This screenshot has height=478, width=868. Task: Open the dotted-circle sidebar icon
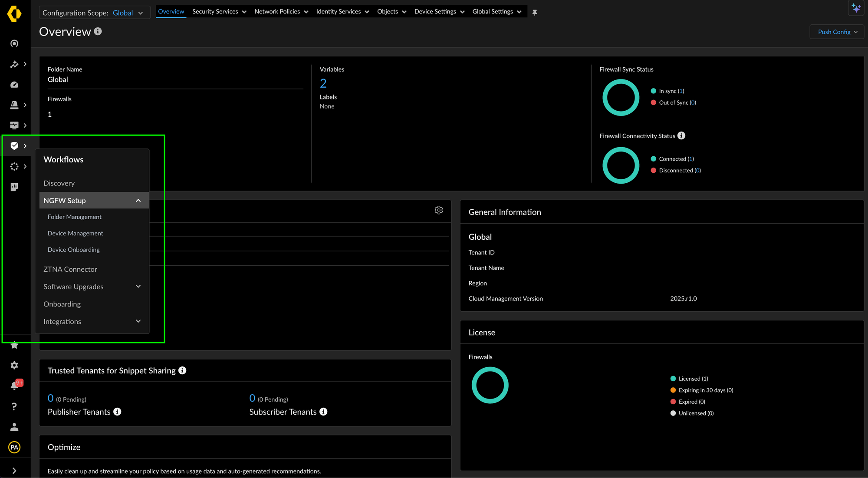tap(14, 166)
